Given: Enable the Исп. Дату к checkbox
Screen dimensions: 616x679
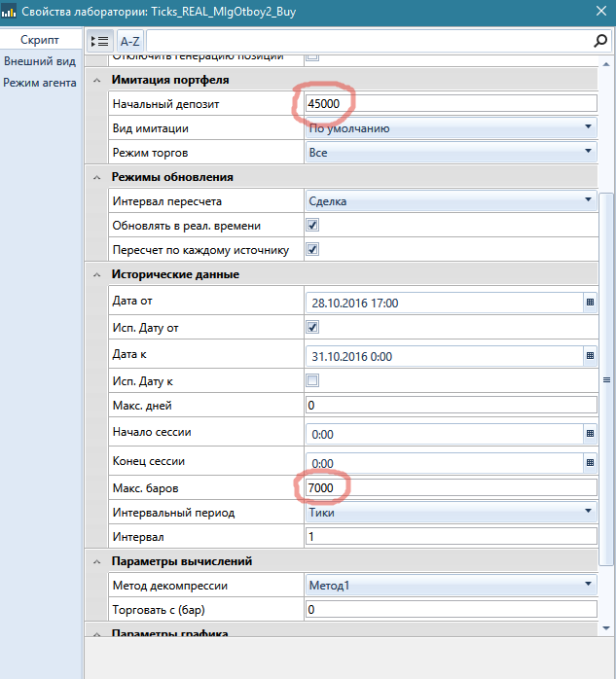Looking at the screenshot, I should 312,379.
